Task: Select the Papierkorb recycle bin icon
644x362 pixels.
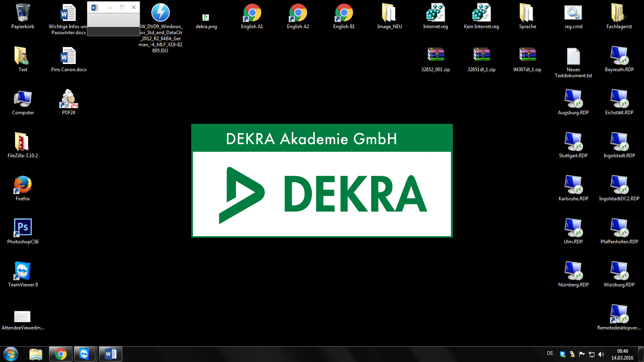Action: pos(23,13)
